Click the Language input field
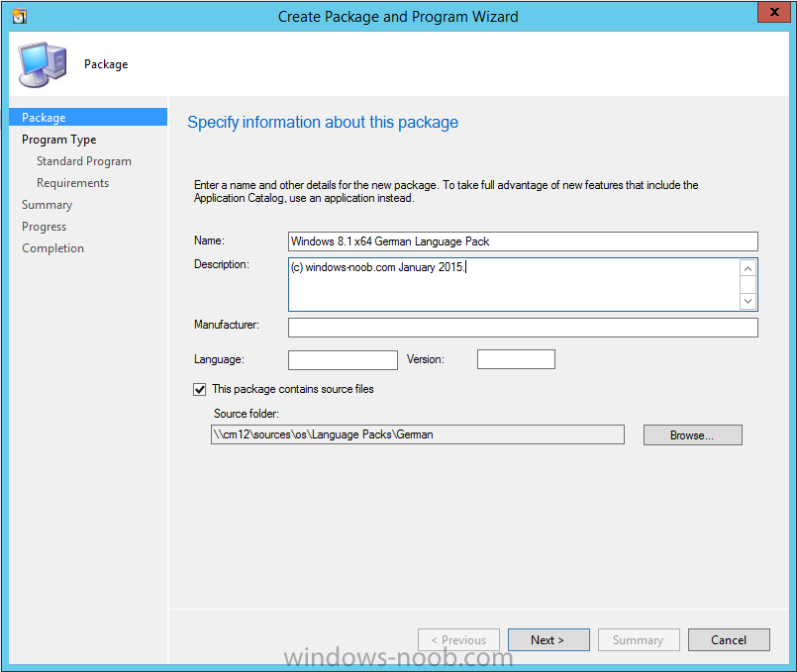This screenshot has width=797, height=672. [343, 359]
